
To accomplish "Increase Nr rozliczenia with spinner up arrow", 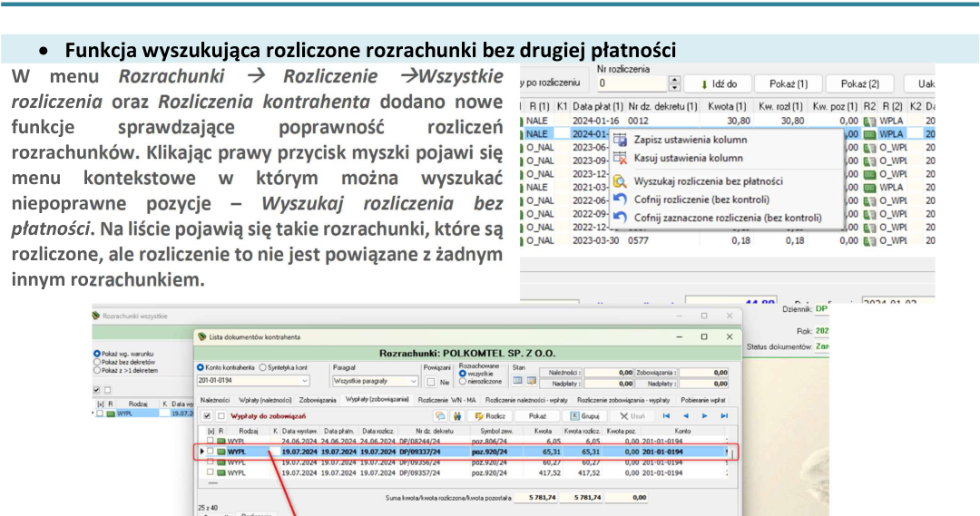I will [673, 80].
